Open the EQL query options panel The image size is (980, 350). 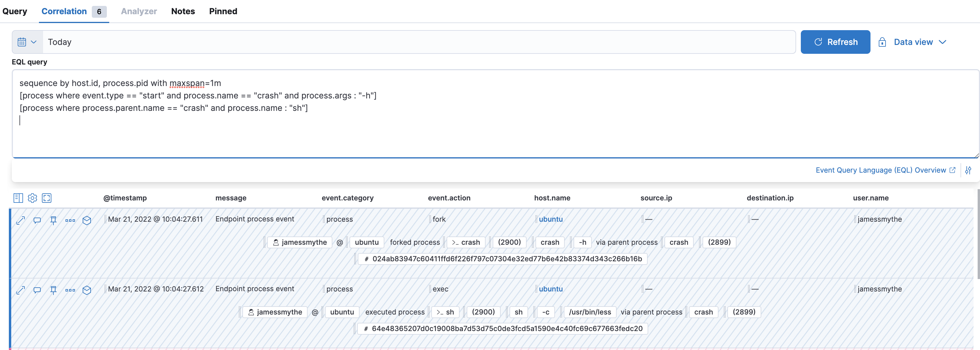(x=968, y=170)
